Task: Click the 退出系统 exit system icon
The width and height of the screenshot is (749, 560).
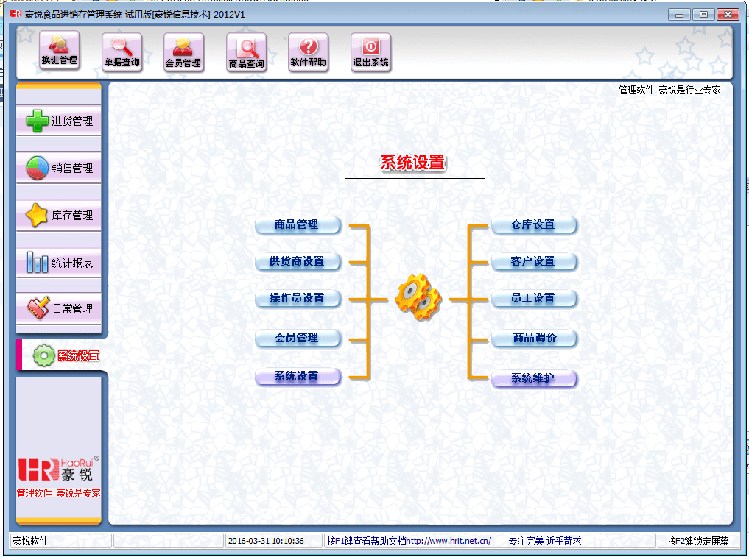Action: tap(370, 52)
